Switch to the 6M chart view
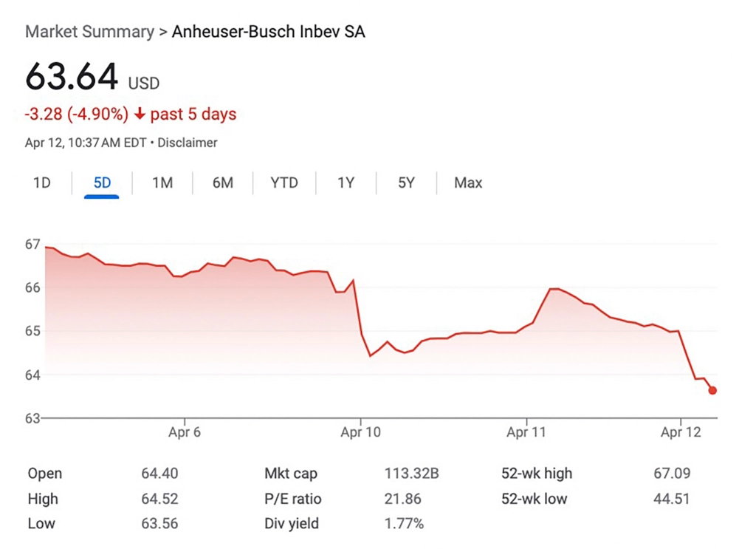This screenshot has height=549, width=756. click(222, 183)
